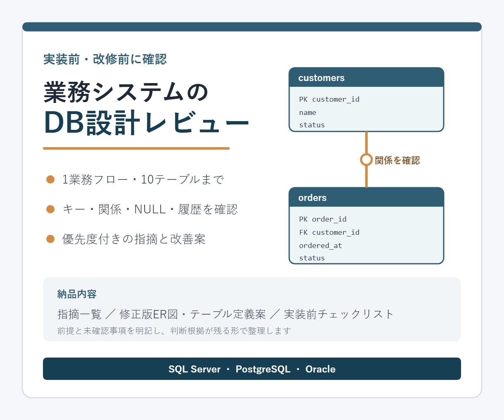Click the '実装前・改修前に確認' subtitle text
The width and height of the screenshot is (504, 420).
click(x=105, y=59)
